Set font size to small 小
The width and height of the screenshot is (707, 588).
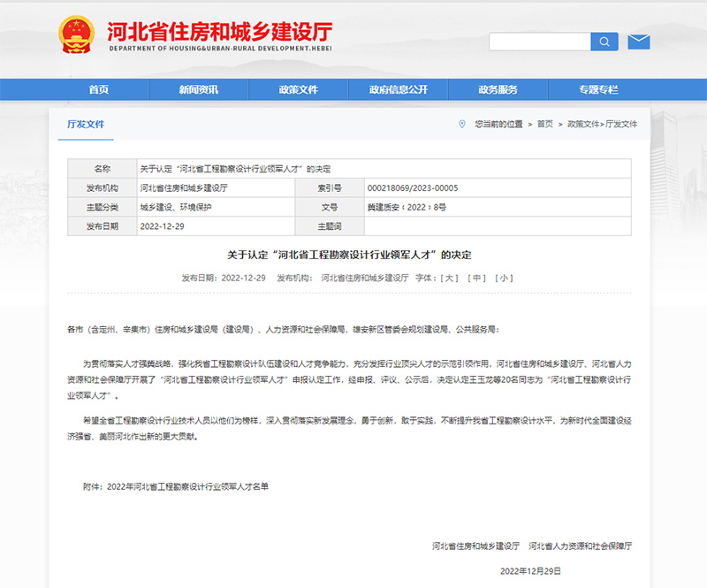(x=504, y=278)
